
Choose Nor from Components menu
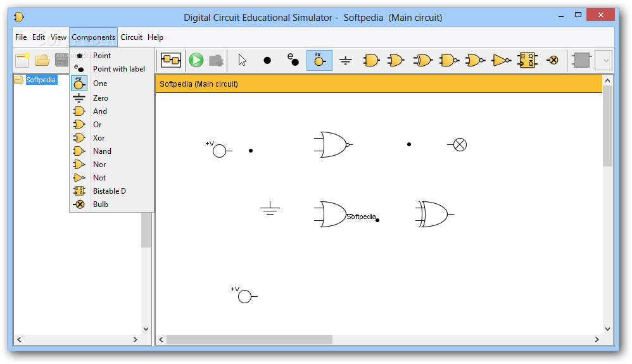(x=112, y=165)
